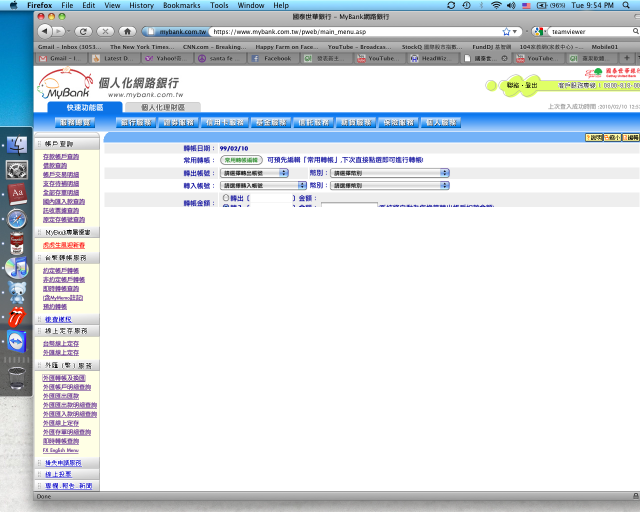Open the red promotional link under MyBank專屬優惠
Image resolution: width=640 pixels, height=512 pixels.
pos(64,245)
